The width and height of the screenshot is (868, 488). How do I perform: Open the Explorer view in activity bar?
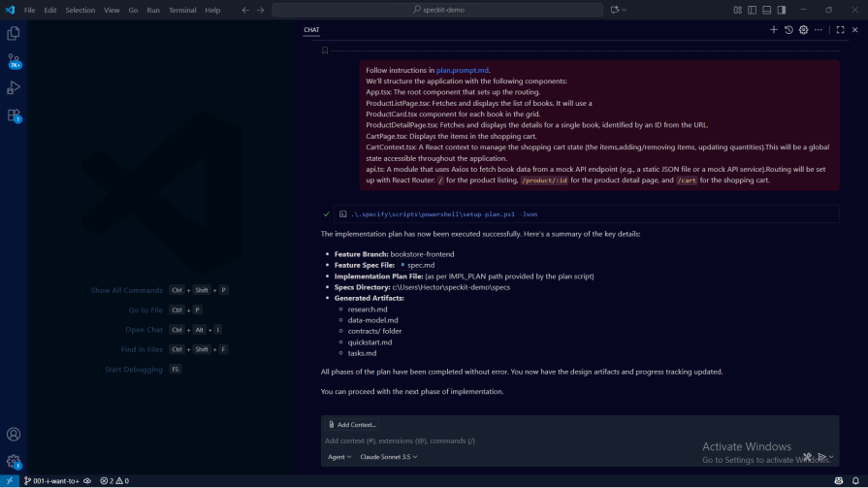point(14,33)
